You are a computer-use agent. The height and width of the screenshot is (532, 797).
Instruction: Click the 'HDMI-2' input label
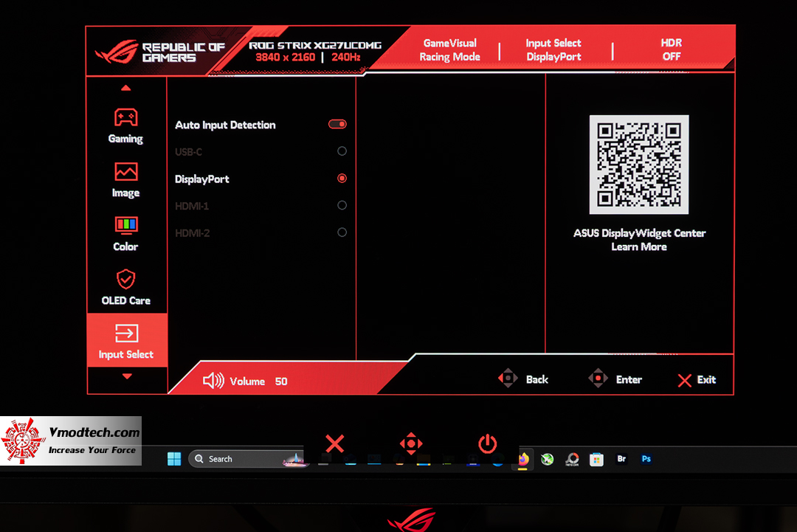[192, 233]
